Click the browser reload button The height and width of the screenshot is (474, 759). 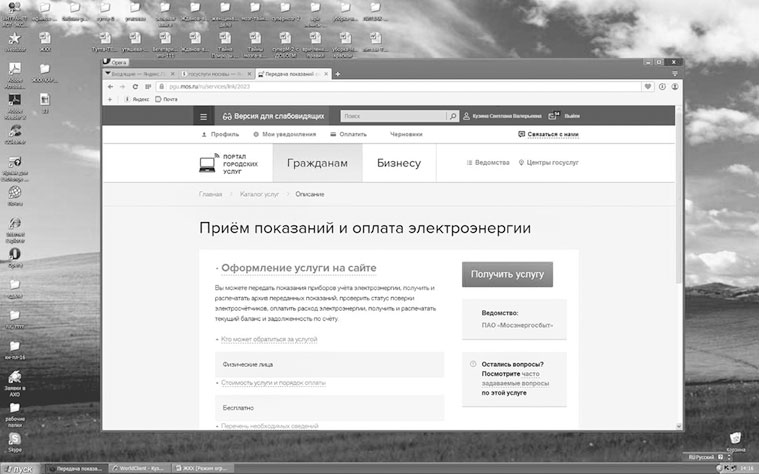(x=135, y=87)
